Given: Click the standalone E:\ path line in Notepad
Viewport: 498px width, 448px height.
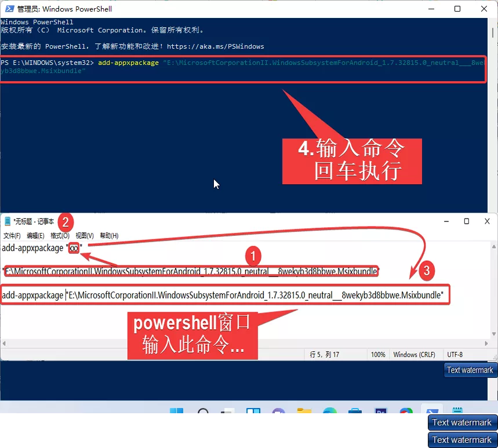Looking at the screenshot, I should tap(191, 271).
